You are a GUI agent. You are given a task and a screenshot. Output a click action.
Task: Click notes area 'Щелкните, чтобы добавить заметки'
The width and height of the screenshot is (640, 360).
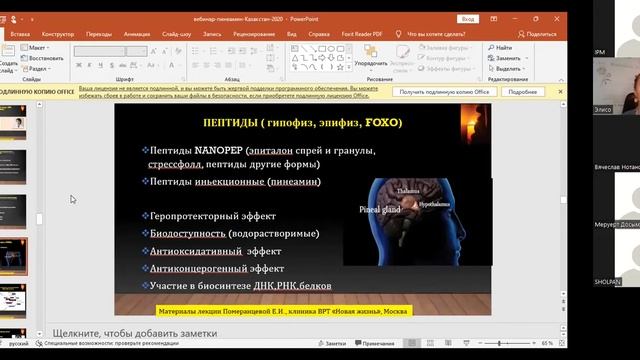[x=135, y=333]
